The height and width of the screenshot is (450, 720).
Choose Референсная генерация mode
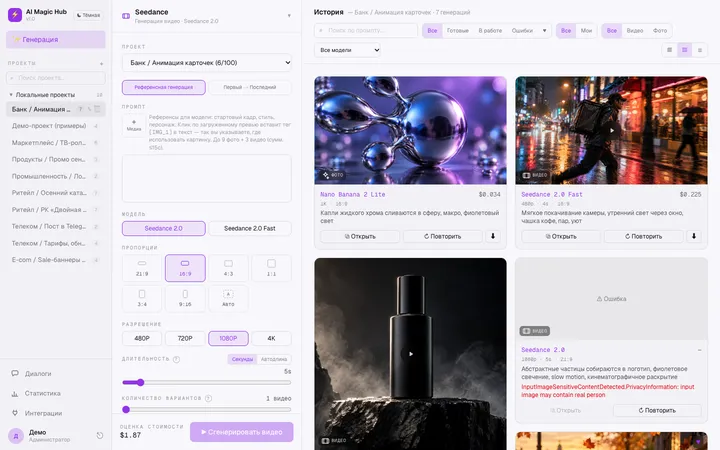(x=163, y=87)
